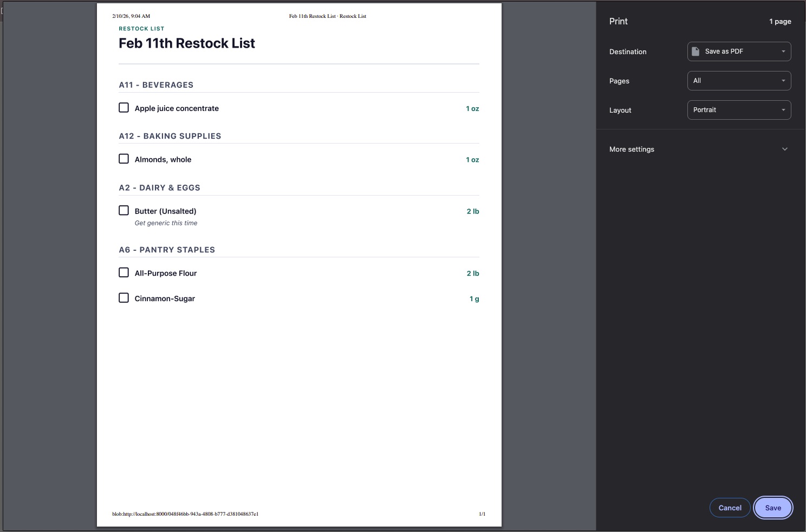Click the print preview page area
This screenshot has width=806, height=532.
[299, 379]
